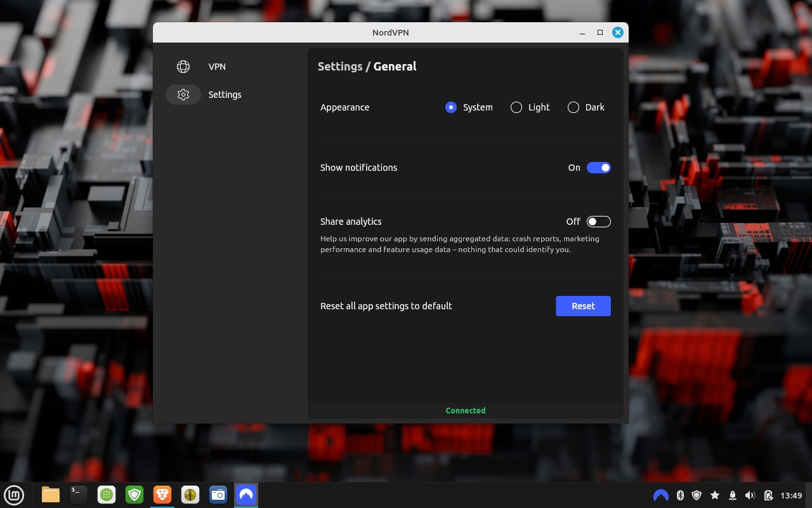Viewport: 812px width, 508px height.
Task: Launch the Terminal from the taskbar
Action: [79, 495]
